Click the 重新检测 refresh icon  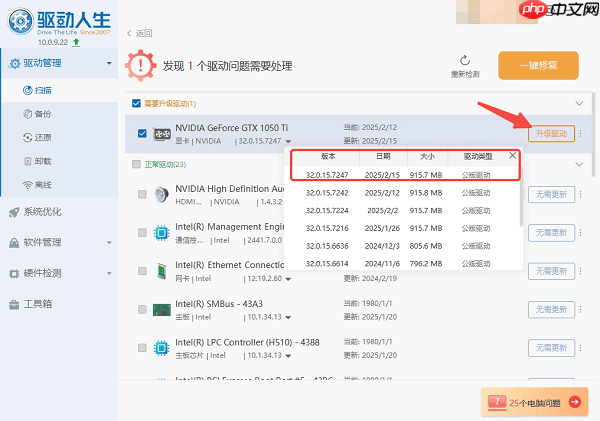[465, 60]
